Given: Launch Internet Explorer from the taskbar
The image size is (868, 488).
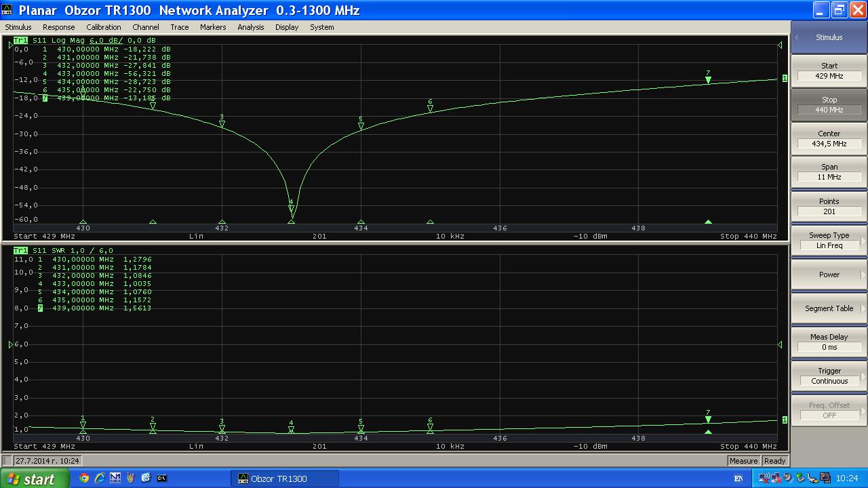Looking at the screenshot, I should pyautogui.click(x=100, y=479).
